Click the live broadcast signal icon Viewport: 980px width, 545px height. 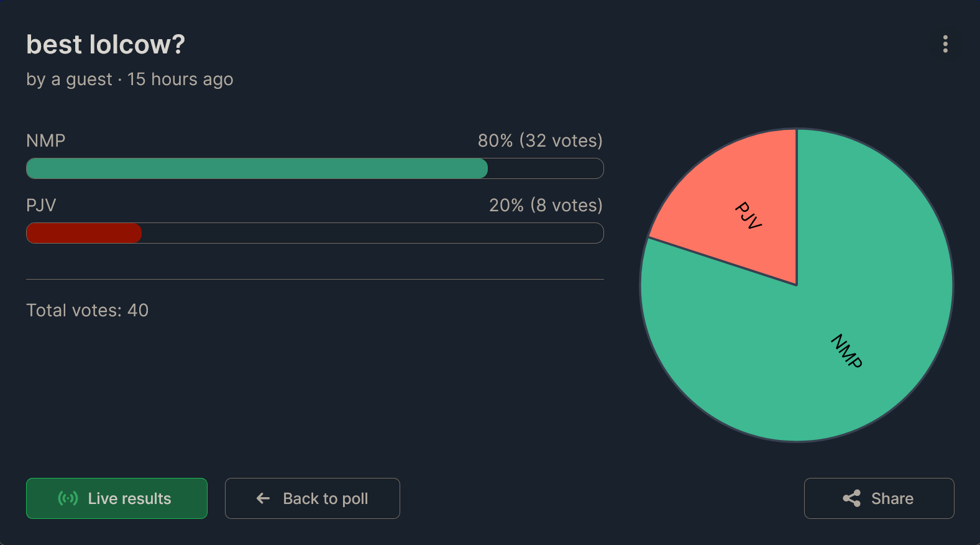pos(68,498)
